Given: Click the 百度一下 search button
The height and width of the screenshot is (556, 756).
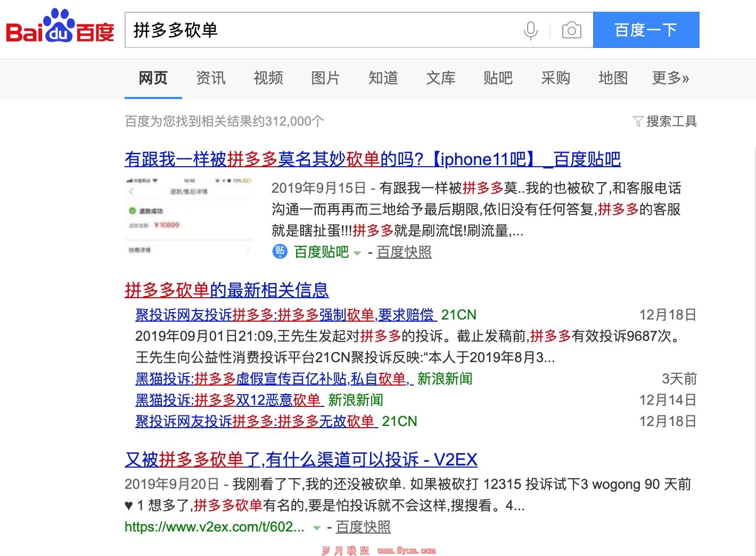Looking at the screenshot, I should 646,30.
